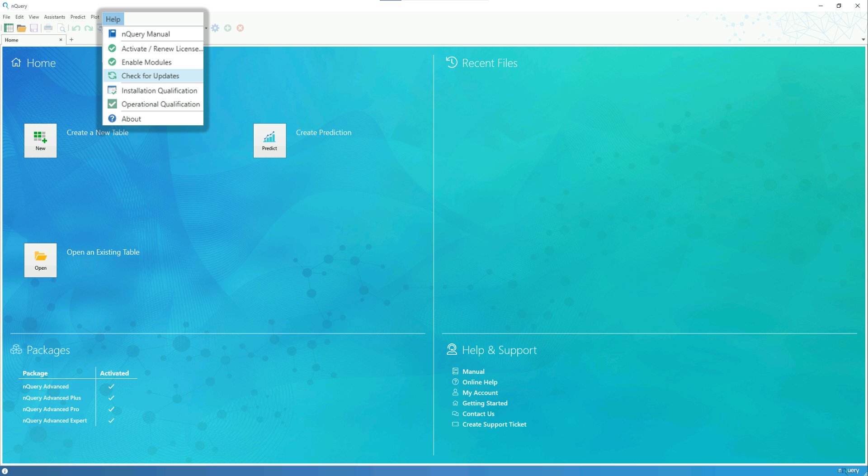The height and width of the screenshot is (476, 868).
Task: Click the print preview magnifier icon
Action: click(x=62, y=28)
